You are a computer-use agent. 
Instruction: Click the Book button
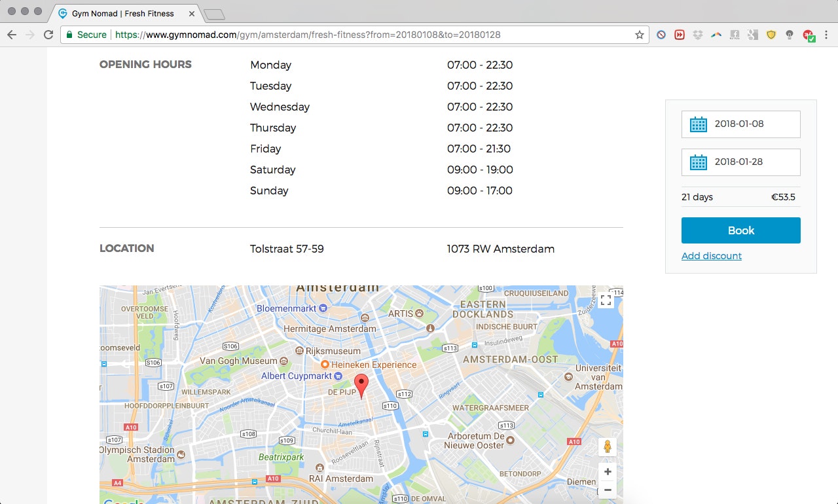click(x=741, y=230)
